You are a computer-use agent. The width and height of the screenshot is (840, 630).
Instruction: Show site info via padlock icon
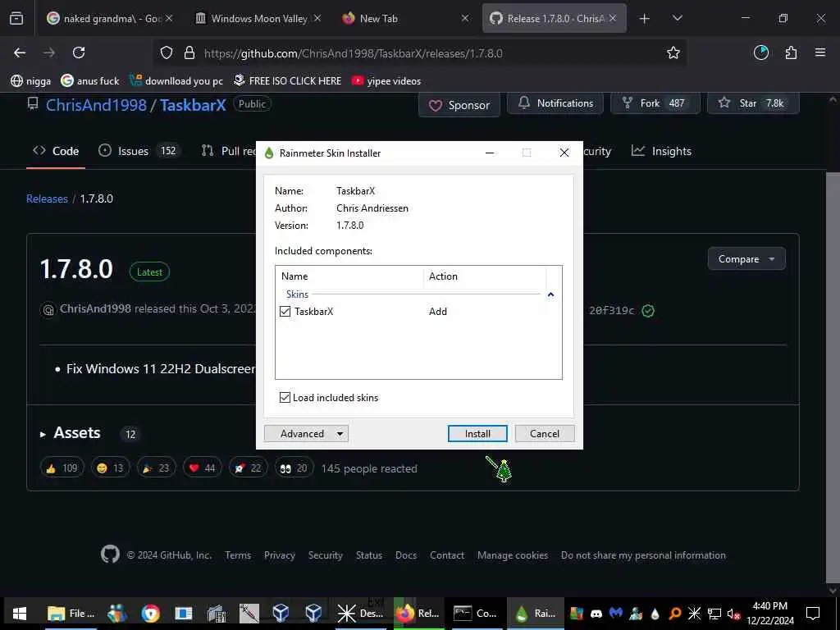(189, 53)
